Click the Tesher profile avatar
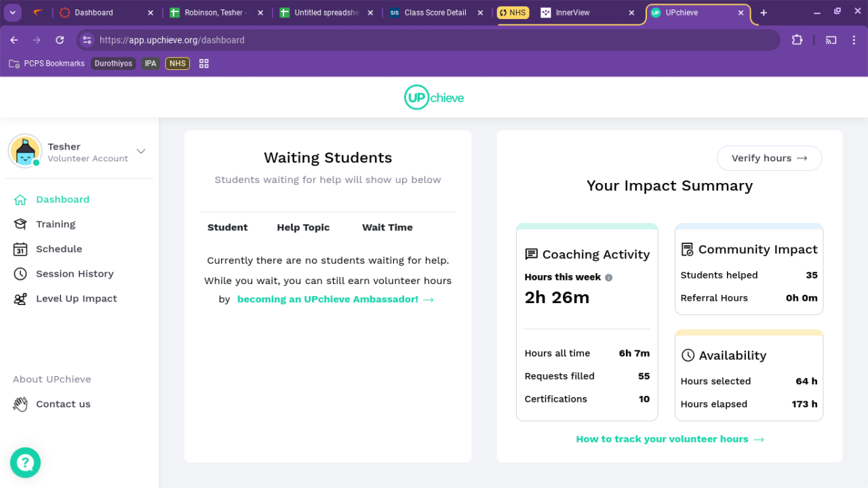Viewport: 868px width, 488px height. coord(25,150)
